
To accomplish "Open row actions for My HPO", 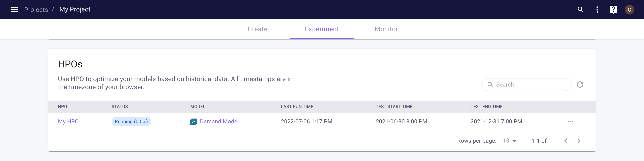I will point(571,122).
